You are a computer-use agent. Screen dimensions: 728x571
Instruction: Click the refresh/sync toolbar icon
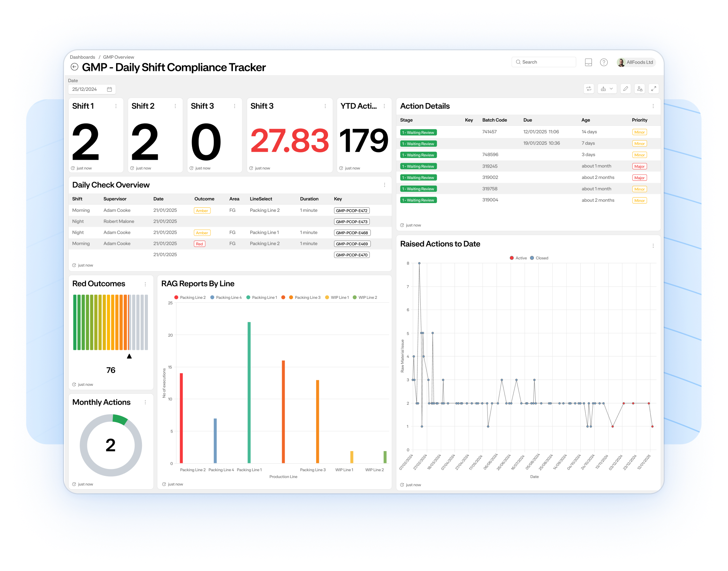click(x=589, y=89)
